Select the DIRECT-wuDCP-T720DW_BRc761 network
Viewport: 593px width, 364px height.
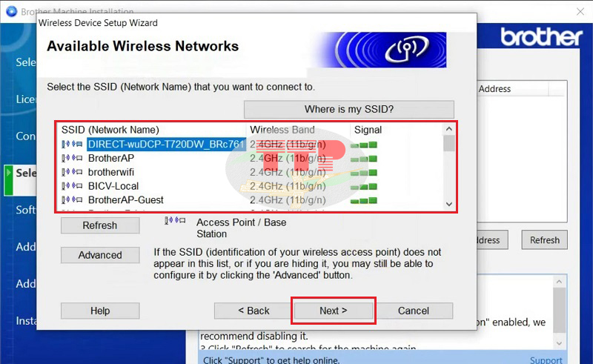pos(166,144)
